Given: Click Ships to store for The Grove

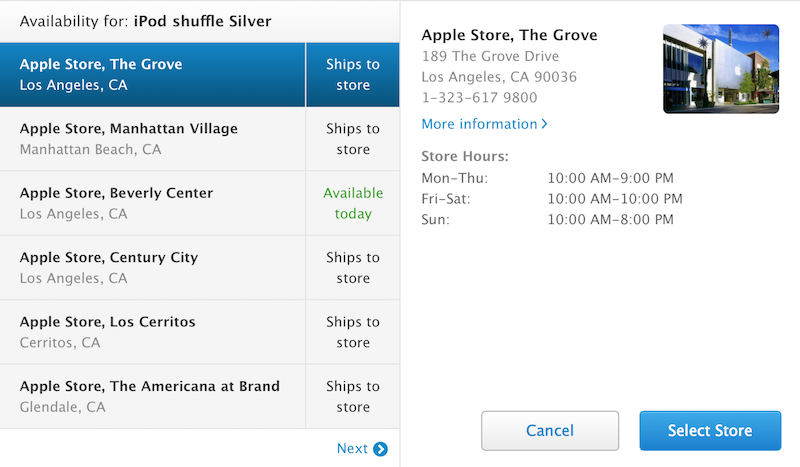Looking at the screenshot, I should tap(353, 75).
